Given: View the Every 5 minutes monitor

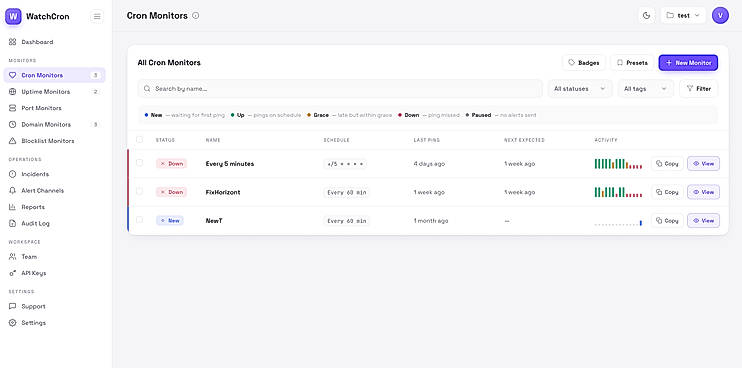Looking at the screenshot, I should coord(703,164).
